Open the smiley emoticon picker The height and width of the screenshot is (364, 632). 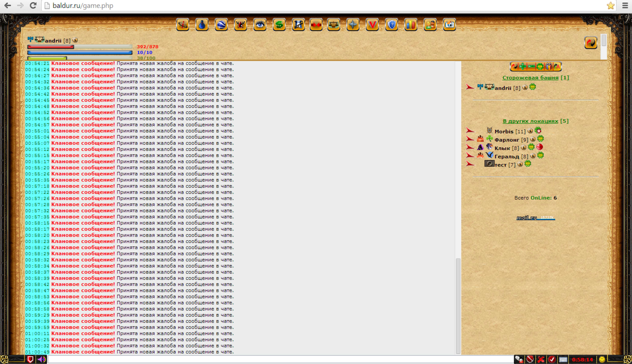coord(602,359)
